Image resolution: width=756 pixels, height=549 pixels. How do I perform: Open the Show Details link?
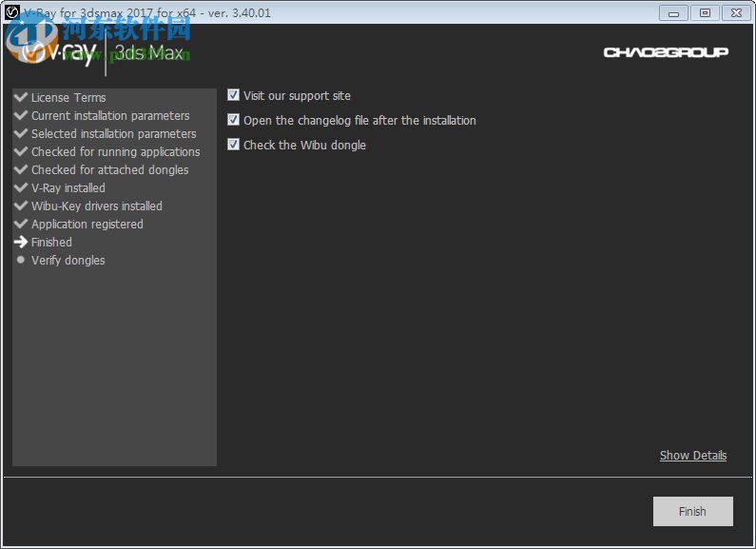pyautogui.click(x=693, y=456)
